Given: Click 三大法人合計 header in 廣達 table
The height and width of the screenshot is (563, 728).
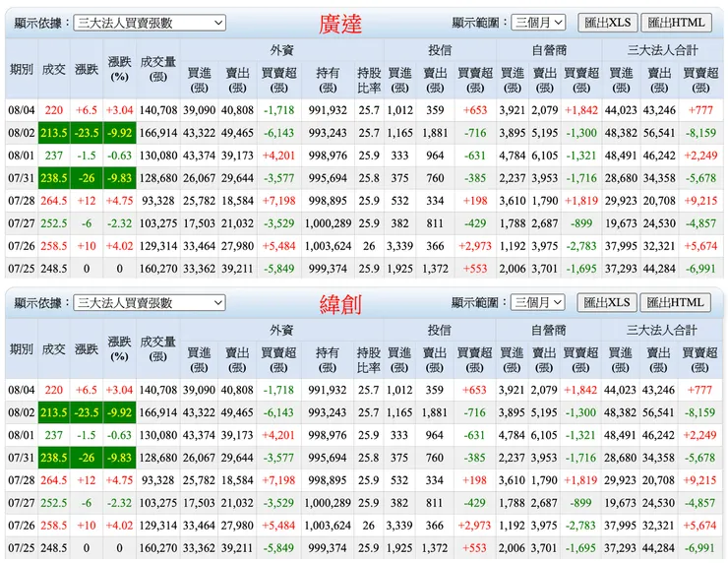Looking at the screenshot, I should click(x=662, y=50).
